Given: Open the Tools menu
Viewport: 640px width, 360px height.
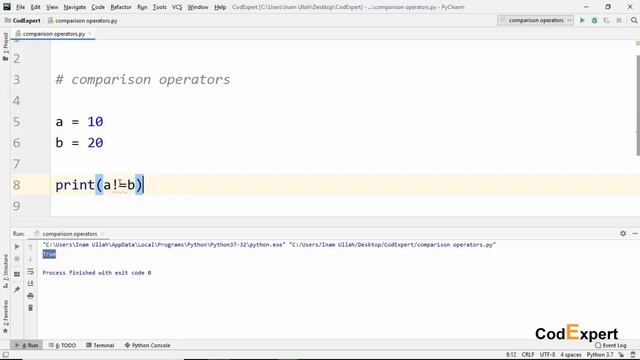Looking at the screenshot, I should click(x=160, y=7).
